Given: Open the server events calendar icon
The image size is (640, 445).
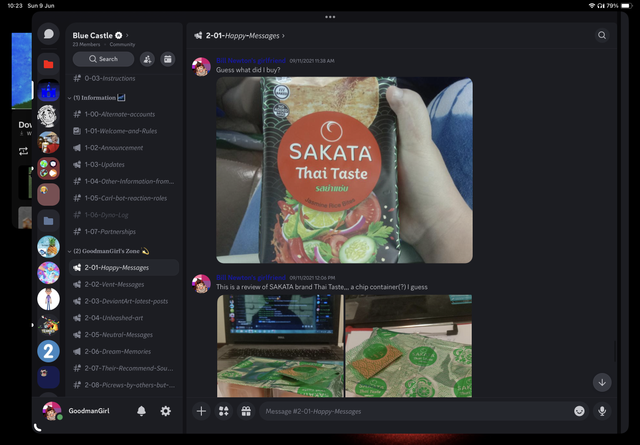Looking at the screenshot, I should [168, 59].
